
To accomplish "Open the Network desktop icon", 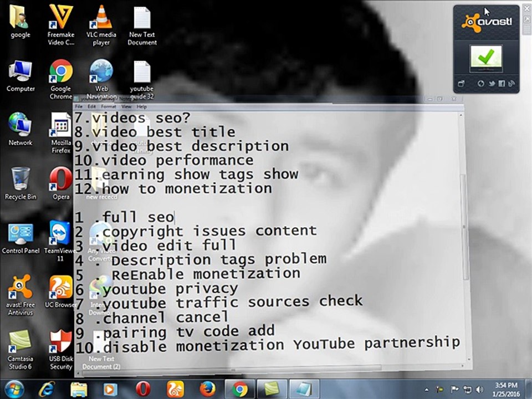I will point(21,129).
